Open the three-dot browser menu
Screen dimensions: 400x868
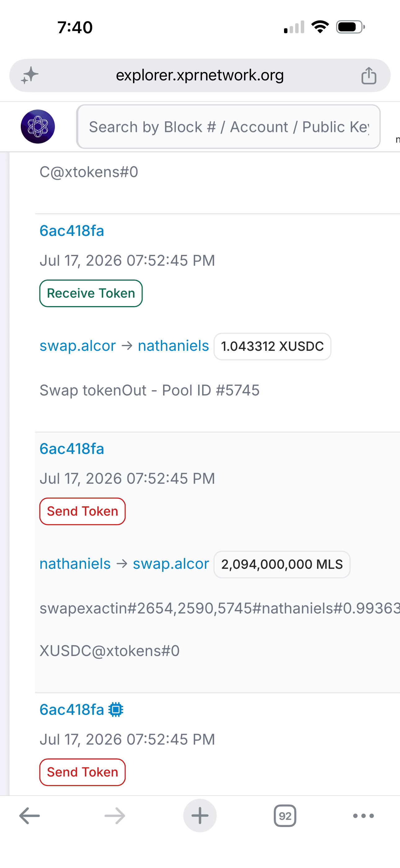(x=363, y=816)
